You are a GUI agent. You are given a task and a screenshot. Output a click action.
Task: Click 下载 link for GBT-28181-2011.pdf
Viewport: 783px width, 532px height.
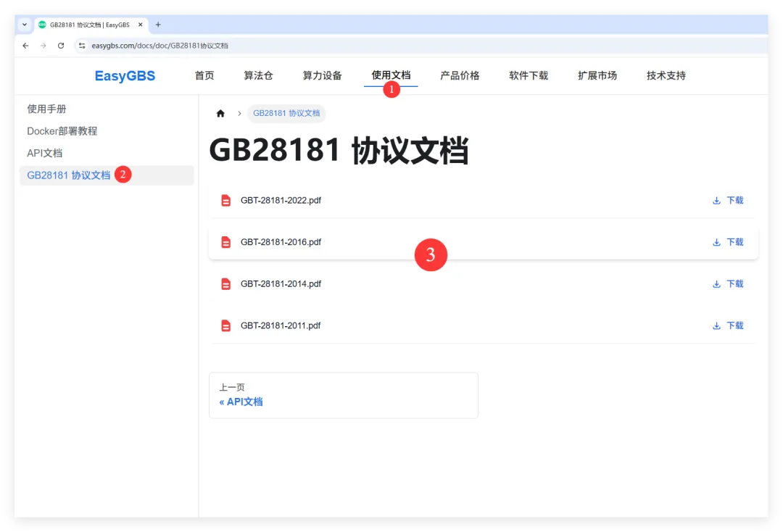(735, 325)
